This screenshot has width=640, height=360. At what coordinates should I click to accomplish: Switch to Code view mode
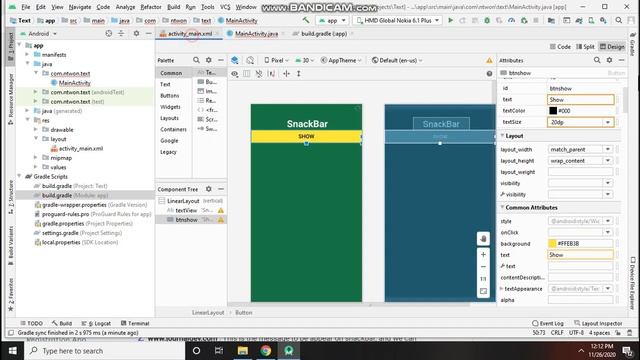click(560, 47)
